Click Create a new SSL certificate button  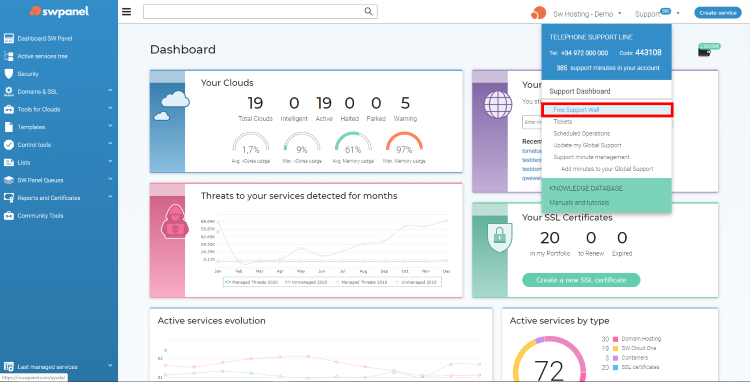[581, 280]
